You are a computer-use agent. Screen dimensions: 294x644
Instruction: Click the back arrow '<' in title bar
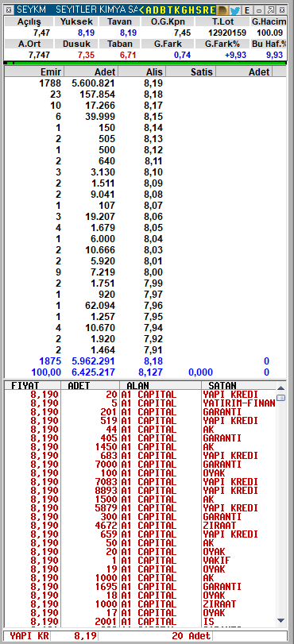(x=141, y=10)
